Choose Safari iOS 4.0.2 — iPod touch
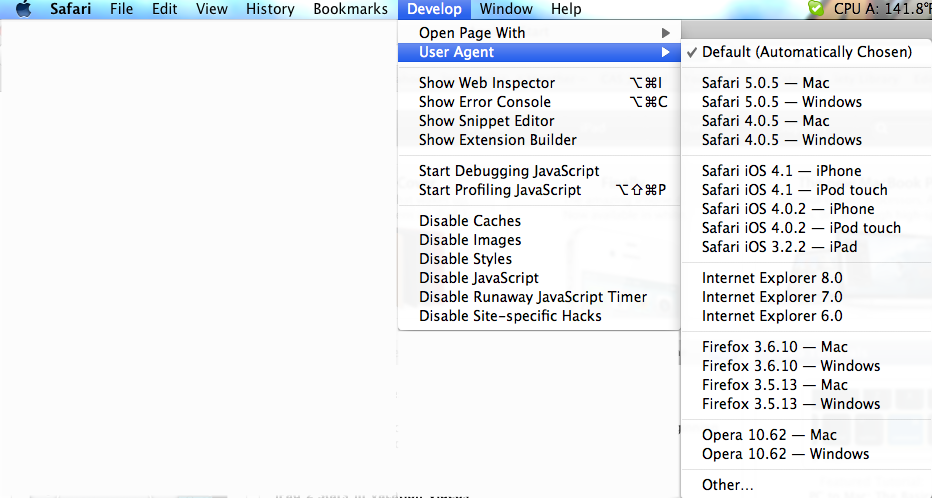The height and width of the screenshot is (498, 932). point(807,228)
